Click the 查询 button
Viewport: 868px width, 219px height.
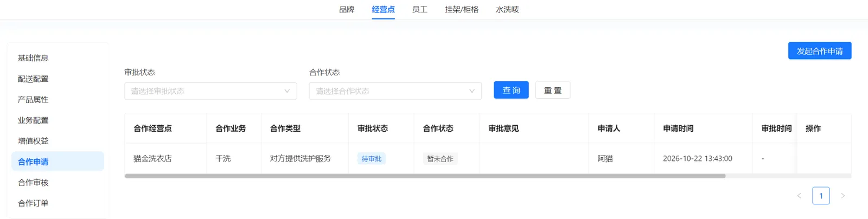511,90
